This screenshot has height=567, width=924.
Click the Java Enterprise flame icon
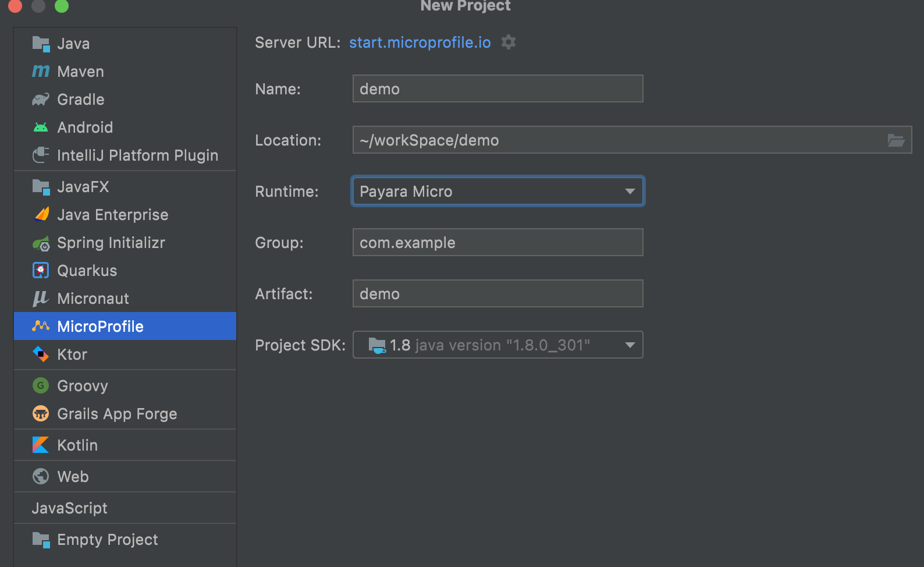pyautogui.click(x=41, y=214)
